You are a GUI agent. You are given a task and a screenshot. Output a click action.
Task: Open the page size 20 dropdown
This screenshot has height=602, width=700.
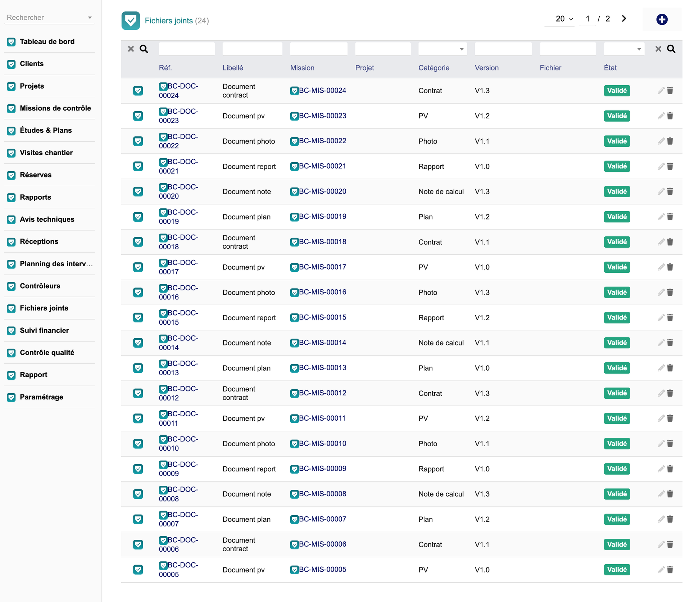pos(564,19)
